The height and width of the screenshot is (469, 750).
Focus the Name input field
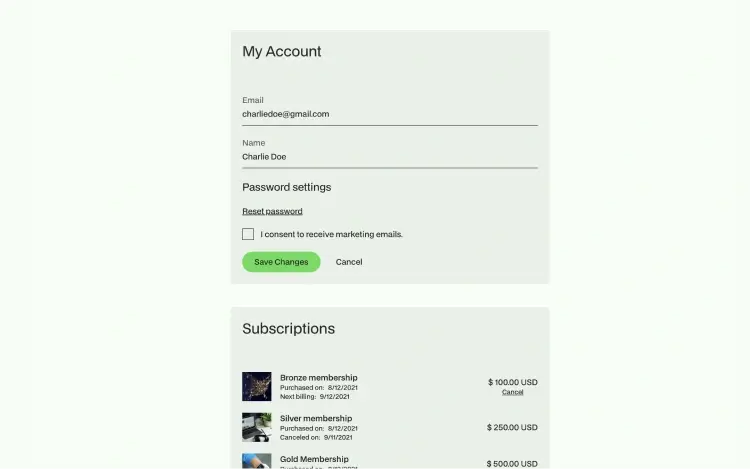click(390, 157)
